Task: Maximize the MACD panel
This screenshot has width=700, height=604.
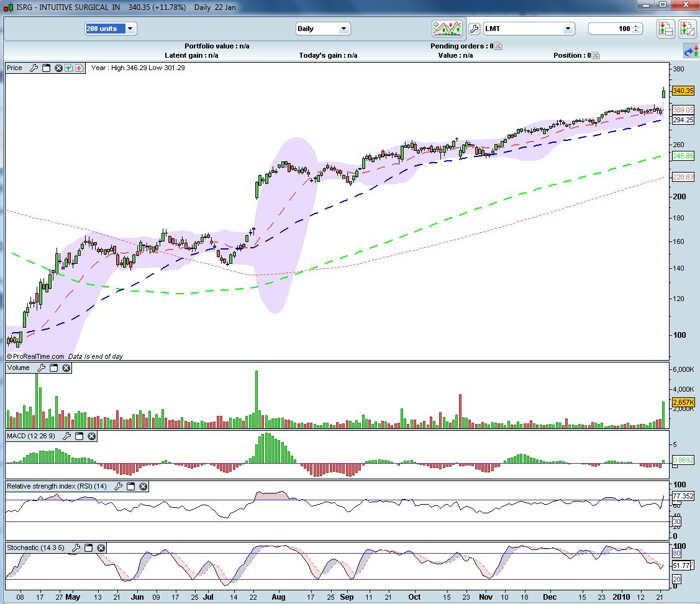Action: 79,436
